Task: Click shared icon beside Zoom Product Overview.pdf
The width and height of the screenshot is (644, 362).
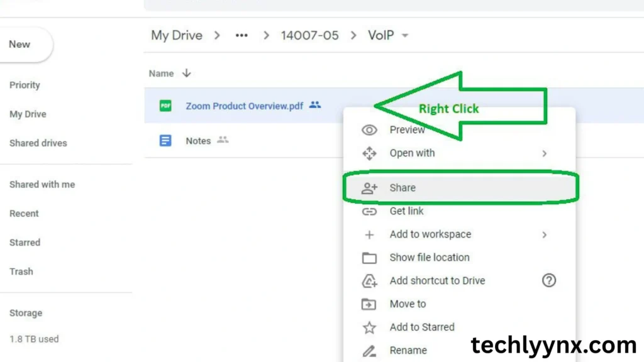Action: pyautogui.click(x=315, y=105)
